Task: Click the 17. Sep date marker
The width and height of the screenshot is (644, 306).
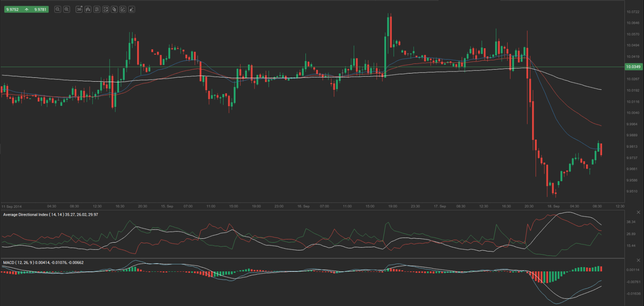Action: 440,206
